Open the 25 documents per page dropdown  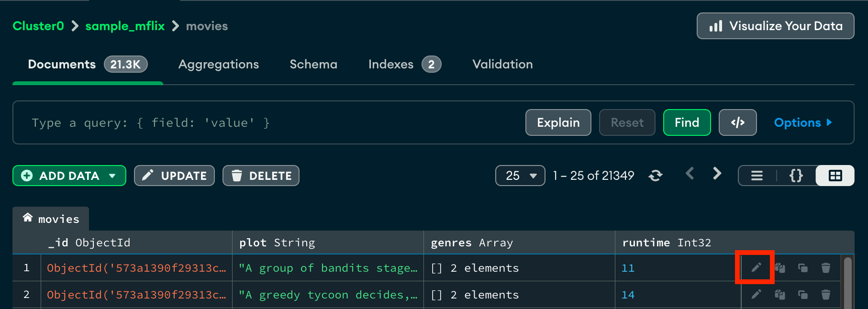coord(520,176)
